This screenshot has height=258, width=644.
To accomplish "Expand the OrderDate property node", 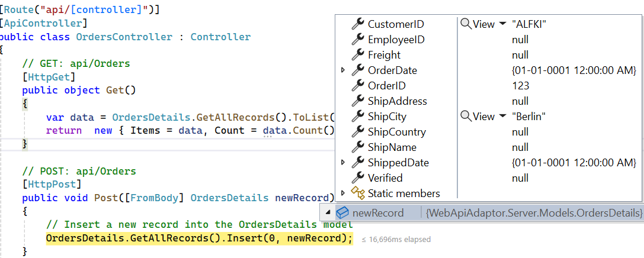I will (x=343, y=70).
